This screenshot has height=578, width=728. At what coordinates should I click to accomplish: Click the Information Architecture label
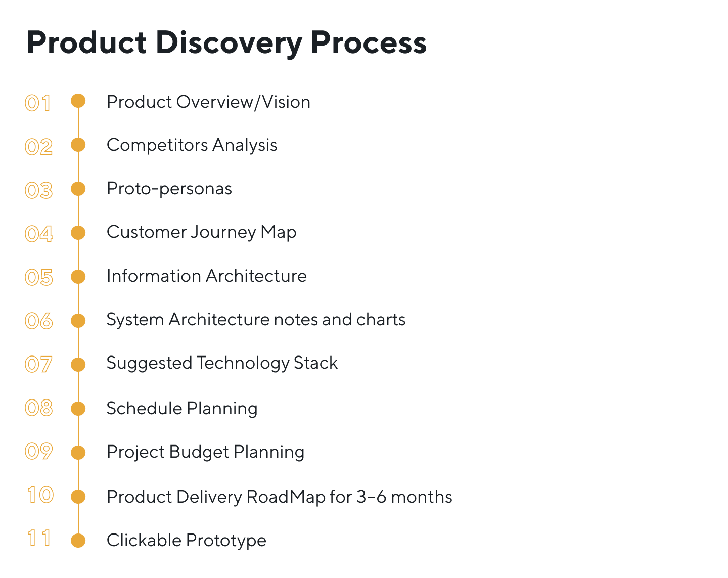(x=206, y=276)
